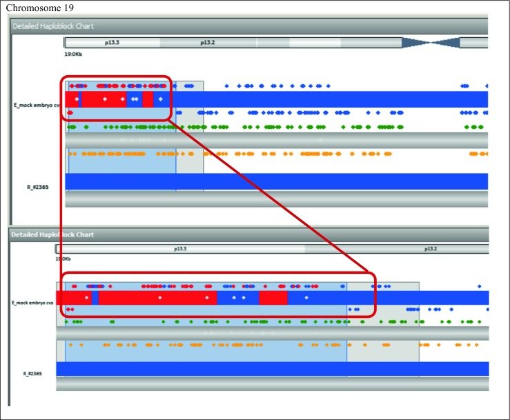Click the 19:0Kb position label in upper chart
The image size is (510, 420).
point(73,53)
